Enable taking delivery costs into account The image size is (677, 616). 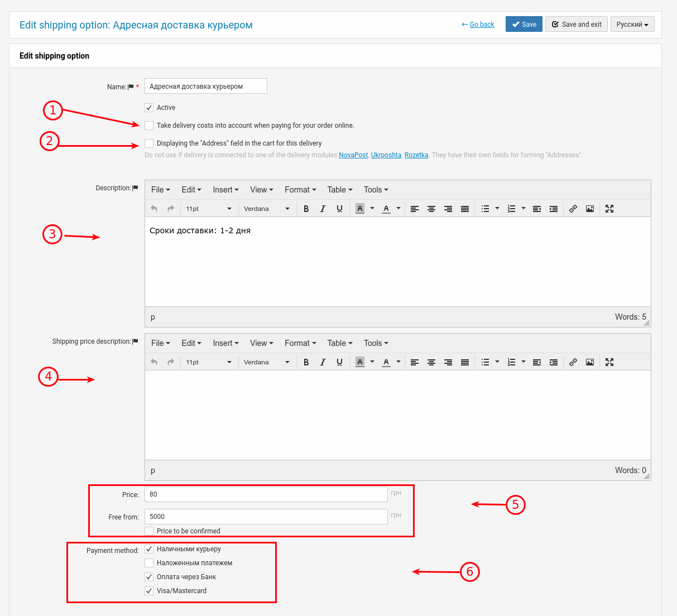(149, 126)
